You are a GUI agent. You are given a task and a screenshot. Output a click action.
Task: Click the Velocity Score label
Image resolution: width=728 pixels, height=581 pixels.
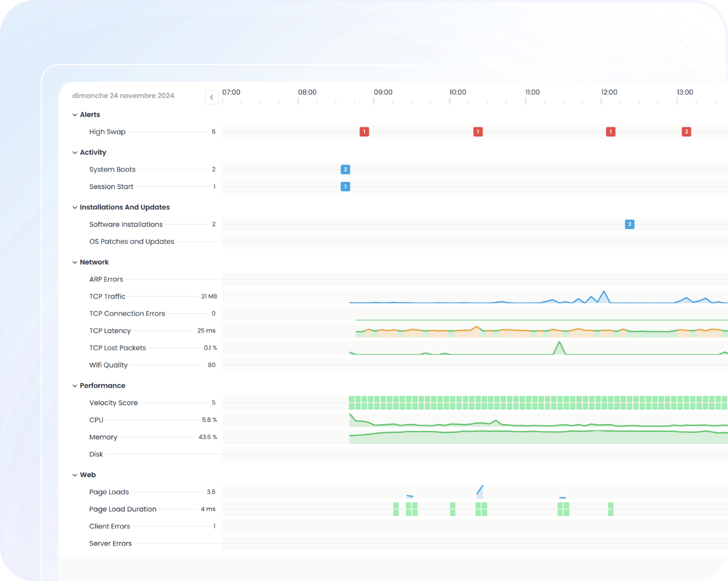113,403
